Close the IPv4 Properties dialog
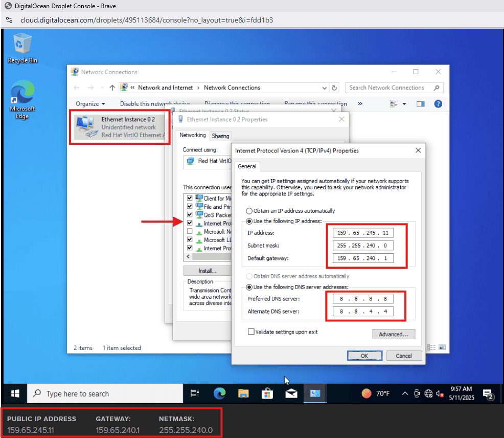Image resolution: width=504 pixels, height=438 pixels. click(418, 150)
